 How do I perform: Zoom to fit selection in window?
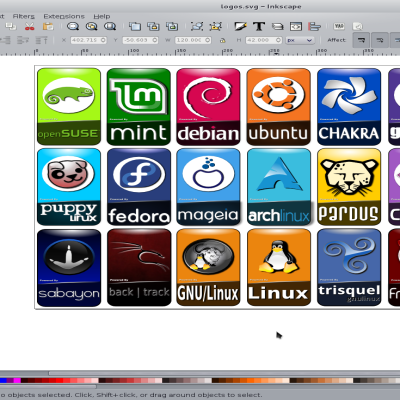point(73,26)
